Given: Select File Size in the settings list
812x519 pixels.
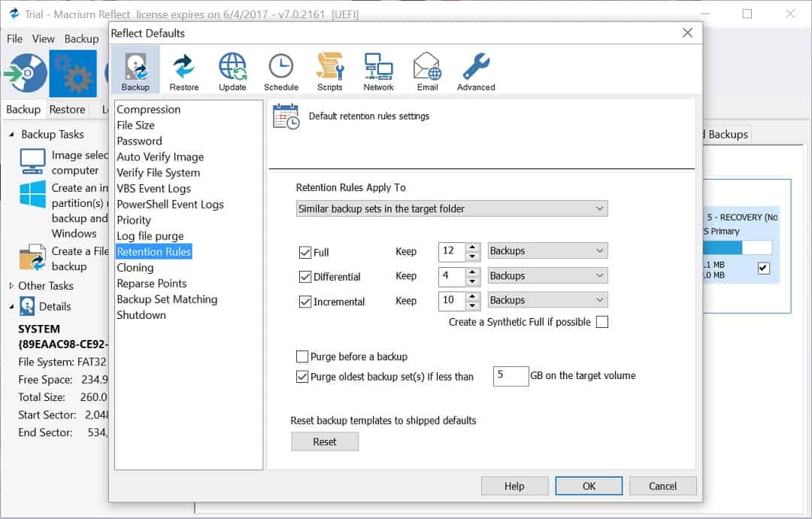Looking at the screenshot, I should 135,126.
